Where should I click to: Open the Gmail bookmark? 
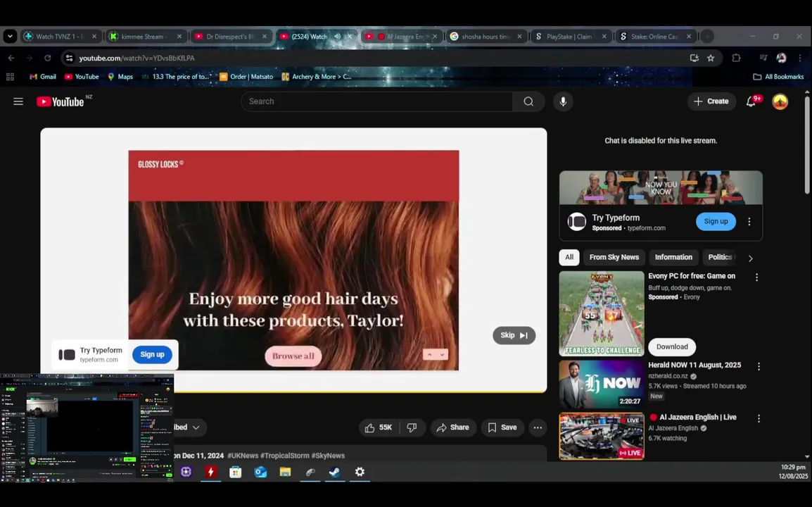click(42, 77)
